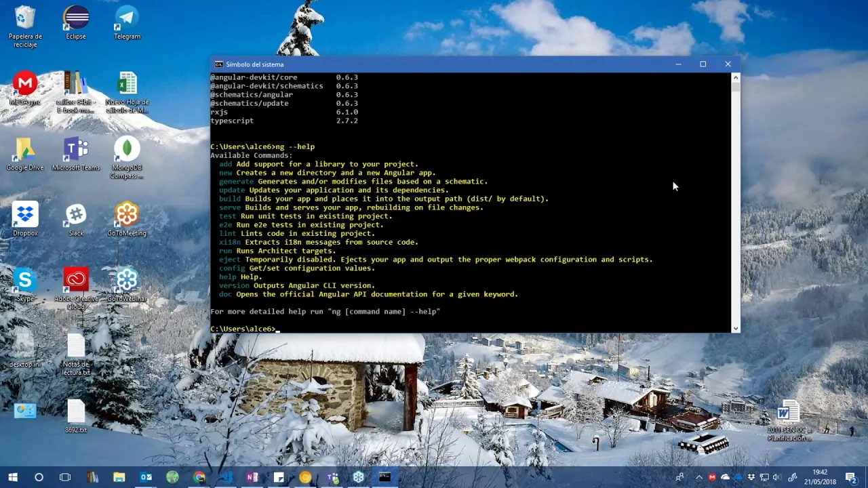Click the last C:\Users\alce6> prompt line
This screenshot has width=868, height=488.
tap(243, 329)
